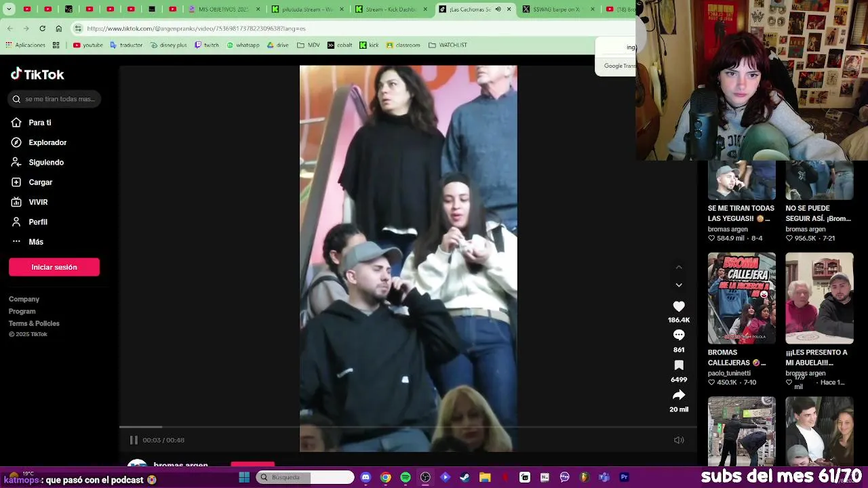
Task: Go to next video with down chevron
Action: tap(679, 285)
